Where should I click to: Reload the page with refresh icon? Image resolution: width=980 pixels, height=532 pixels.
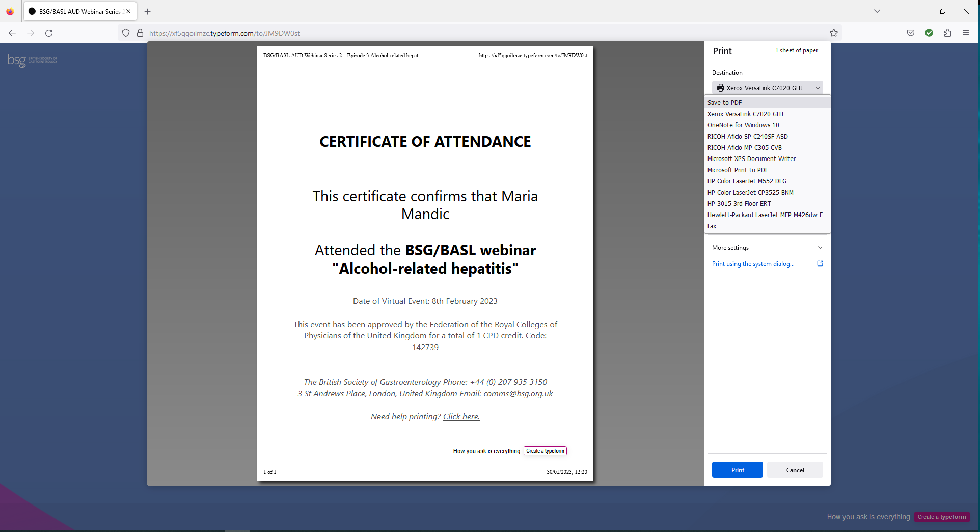[x=49, y=33]
